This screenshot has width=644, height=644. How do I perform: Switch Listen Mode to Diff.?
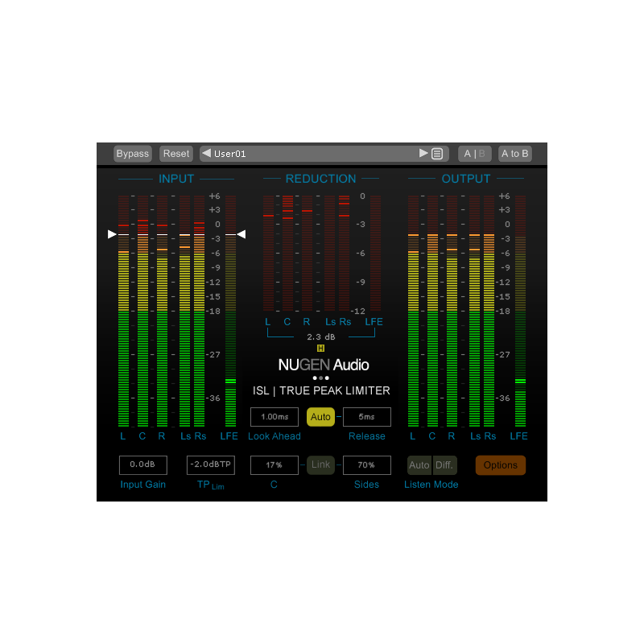[x=444, y=465]
